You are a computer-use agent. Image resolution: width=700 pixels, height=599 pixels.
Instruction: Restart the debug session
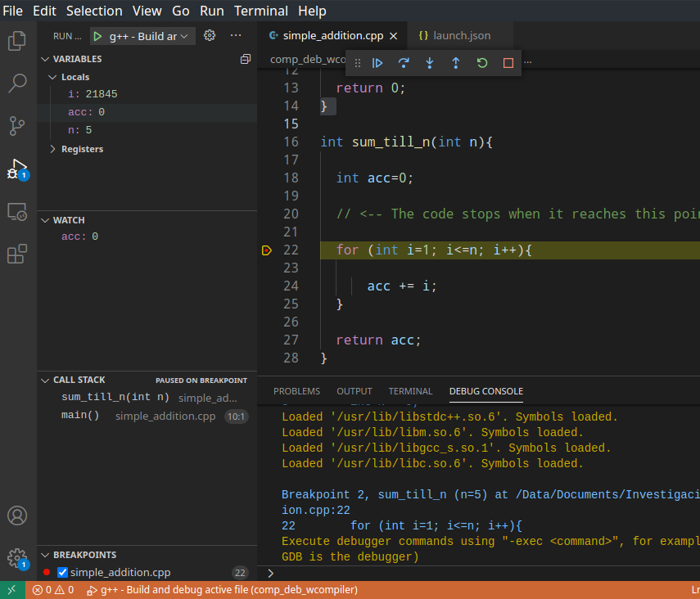pyautogui.click(x=482, y=63)
